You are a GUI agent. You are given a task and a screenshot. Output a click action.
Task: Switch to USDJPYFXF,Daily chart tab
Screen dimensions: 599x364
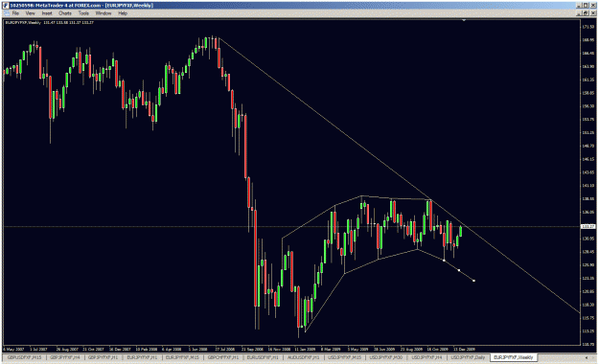(468, 357)
